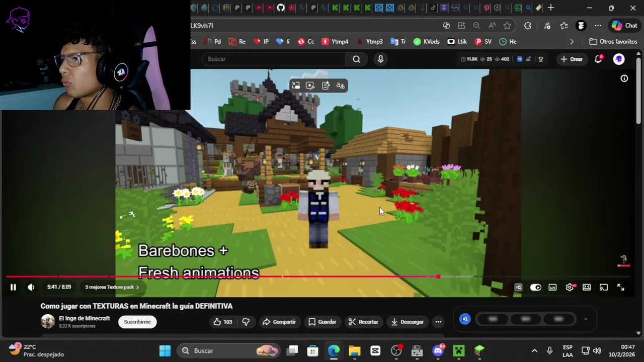The image size is (644, 362).
Task: Open the Windows Start menu
Action: coord(165,351)
